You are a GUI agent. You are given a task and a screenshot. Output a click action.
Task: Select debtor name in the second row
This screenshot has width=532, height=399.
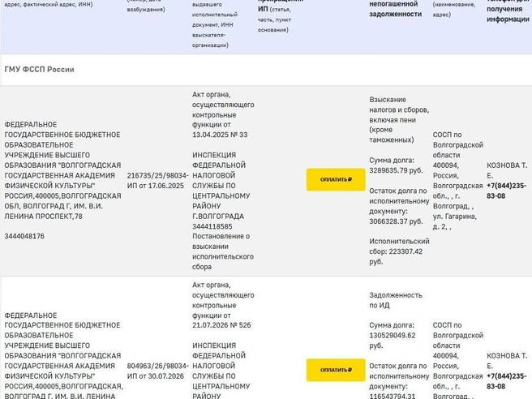click(x=62, y=345)
